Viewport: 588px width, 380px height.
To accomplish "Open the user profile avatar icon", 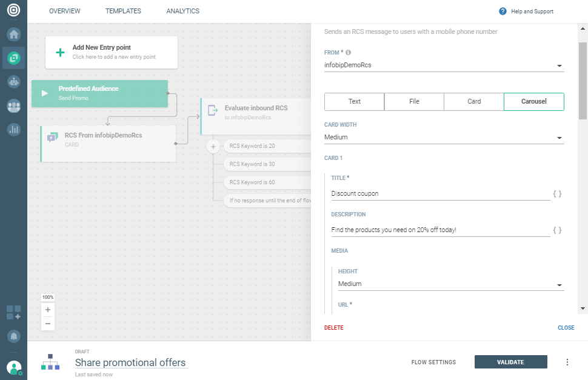I will [x=13, y=367].
